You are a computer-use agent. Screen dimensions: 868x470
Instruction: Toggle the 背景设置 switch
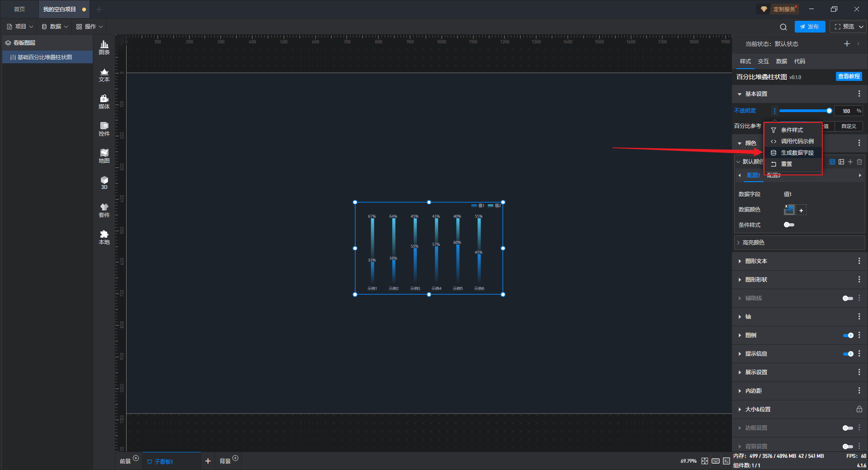click(x=848, y=446)
